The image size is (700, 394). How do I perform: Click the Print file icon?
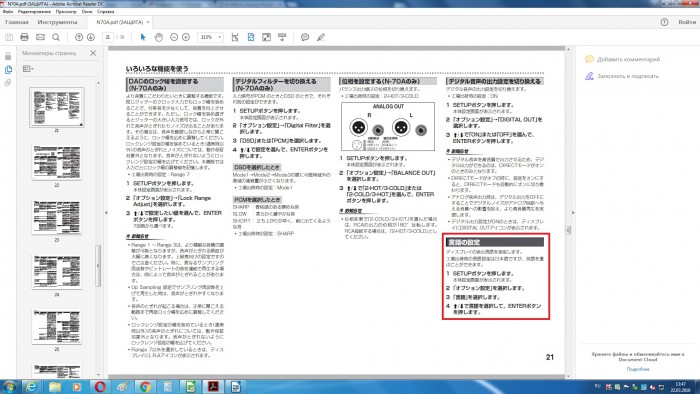[25, 37]
